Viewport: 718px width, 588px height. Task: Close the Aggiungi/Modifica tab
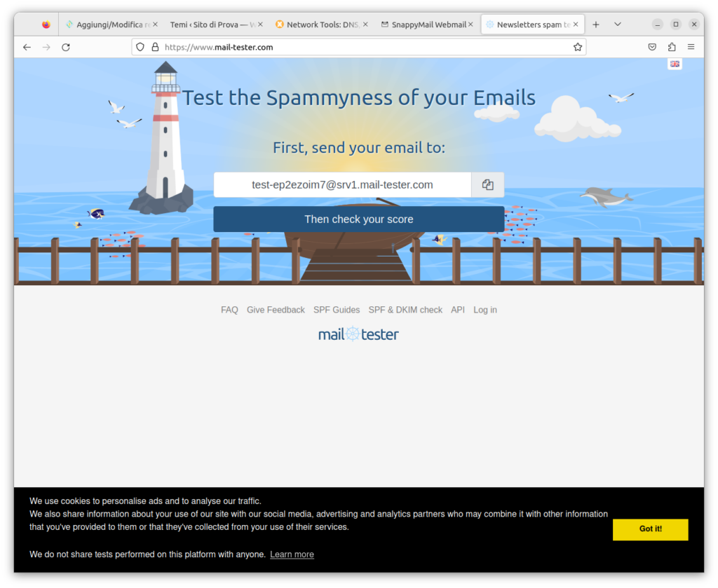[155, 25]
